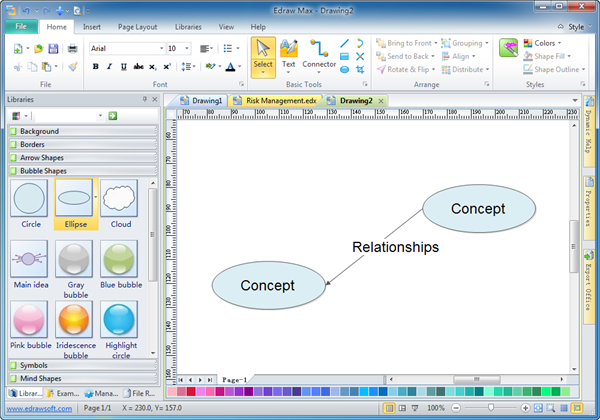Choose the Cloud bubble shape
Viewport: 600px width, 420px height.
(121, 201)
